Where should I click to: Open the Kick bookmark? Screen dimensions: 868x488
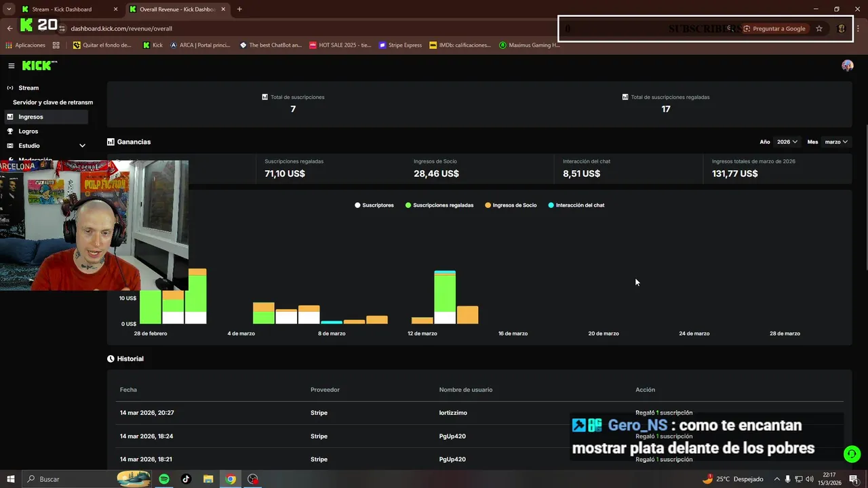[x=153, y=45]
